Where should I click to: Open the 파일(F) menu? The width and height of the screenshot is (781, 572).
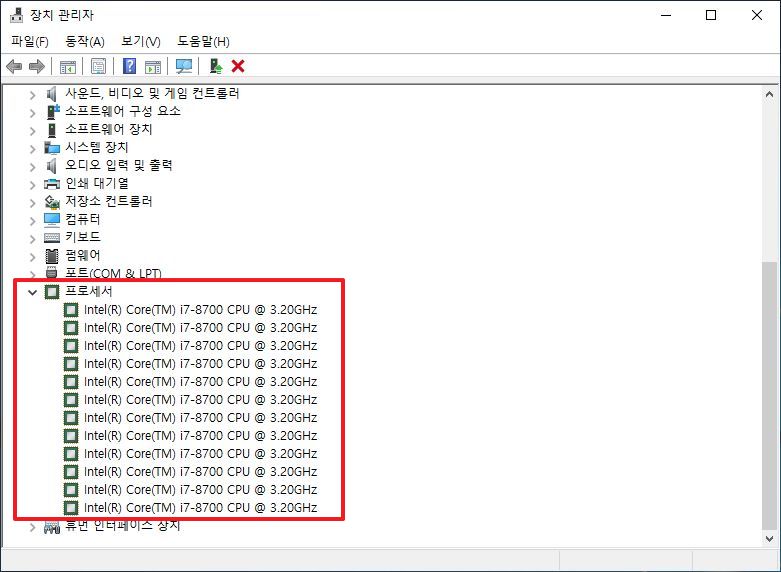click(x=30, y=41)
